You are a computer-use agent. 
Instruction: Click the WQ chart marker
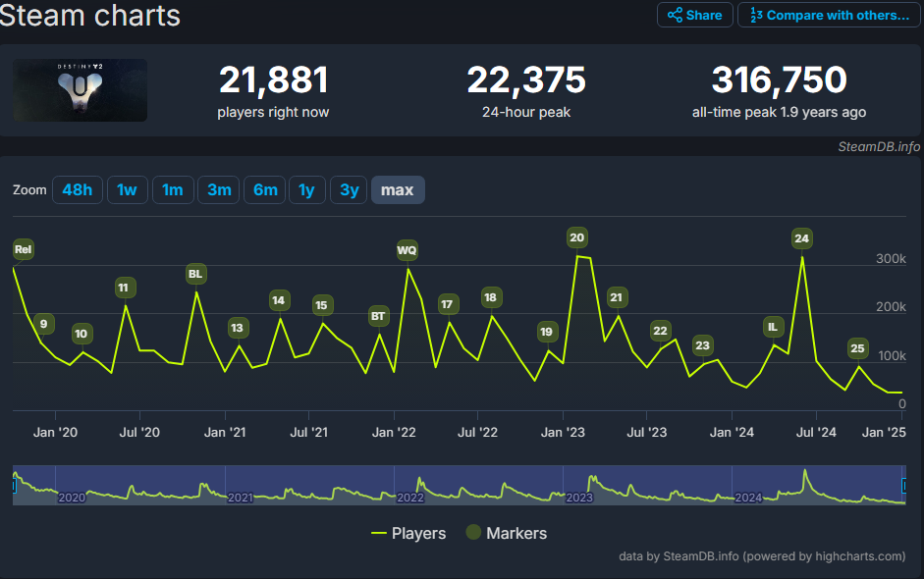408,250
